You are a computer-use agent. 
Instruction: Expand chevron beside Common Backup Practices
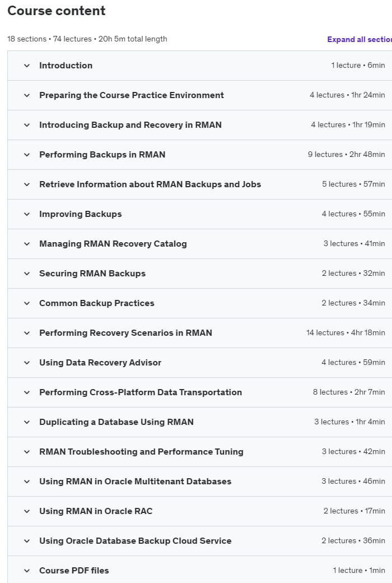pos(27,303)
